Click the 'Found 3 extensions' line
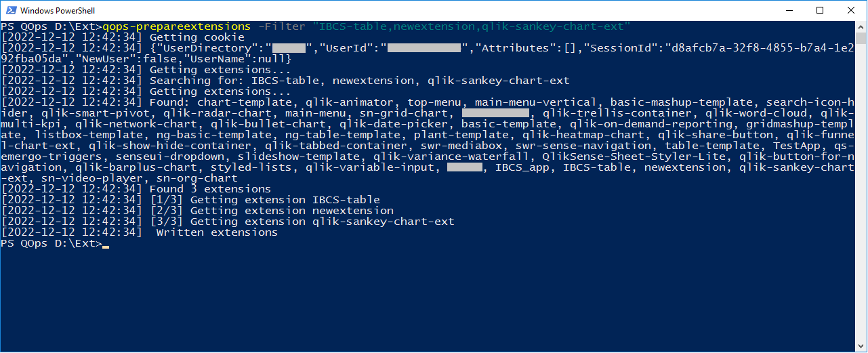The image size is (868, 353). pos(136,189)
